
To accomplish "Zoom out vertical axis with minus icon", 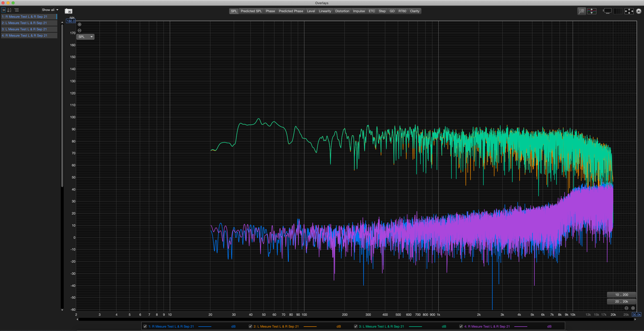I will click(79, 30).
